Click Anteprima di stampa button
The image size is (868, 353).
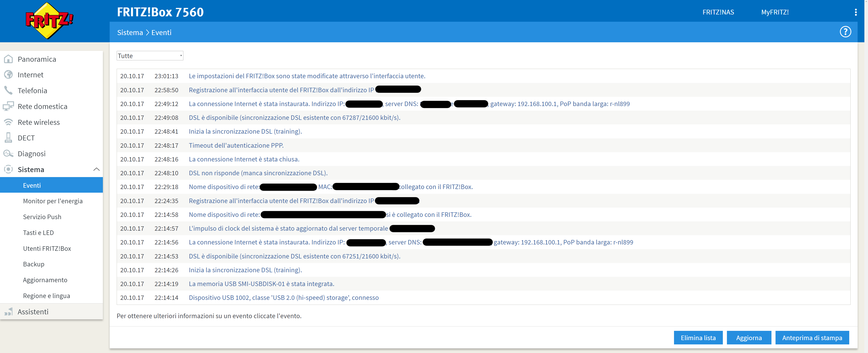(812, 337)
